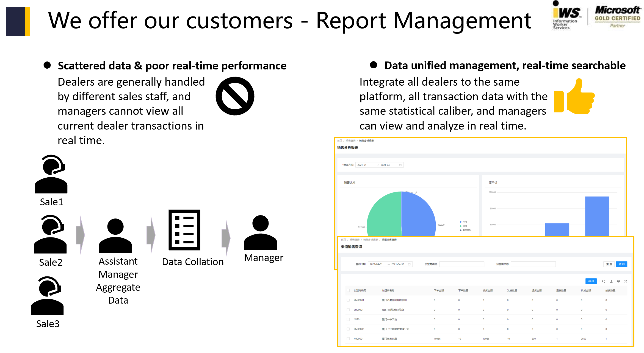This screenshot has height=353, width=644.
Task: Click 渠道销售查询 breadcrumb item
Action: [389, 240]
